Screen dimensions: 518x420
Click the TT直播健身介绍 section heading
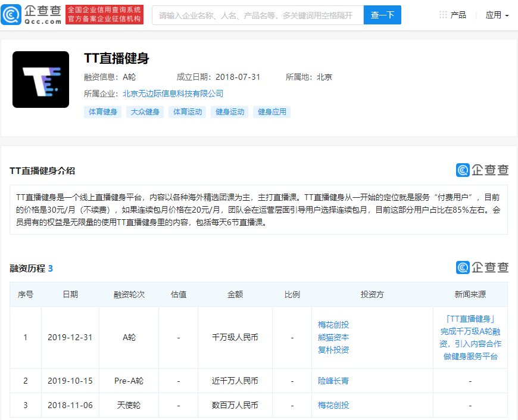click(x=42, y=171)
